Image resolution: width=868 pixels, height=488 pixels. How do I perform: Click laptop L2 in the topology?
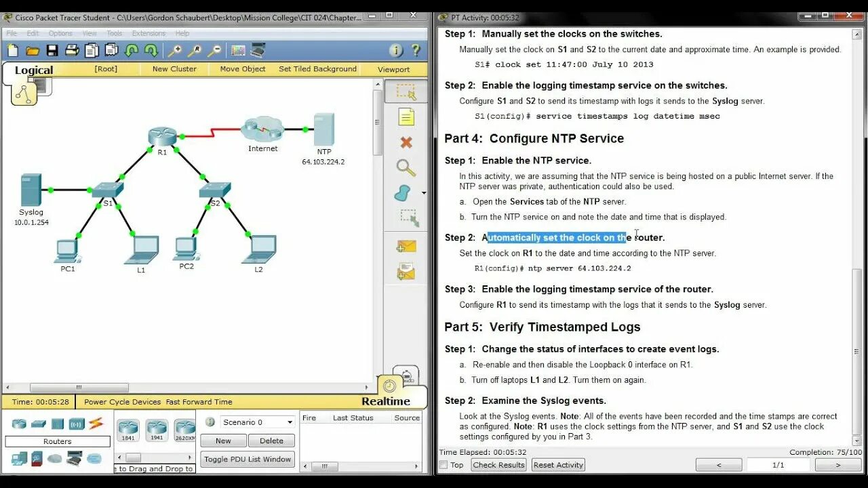[x=259, y=249]
